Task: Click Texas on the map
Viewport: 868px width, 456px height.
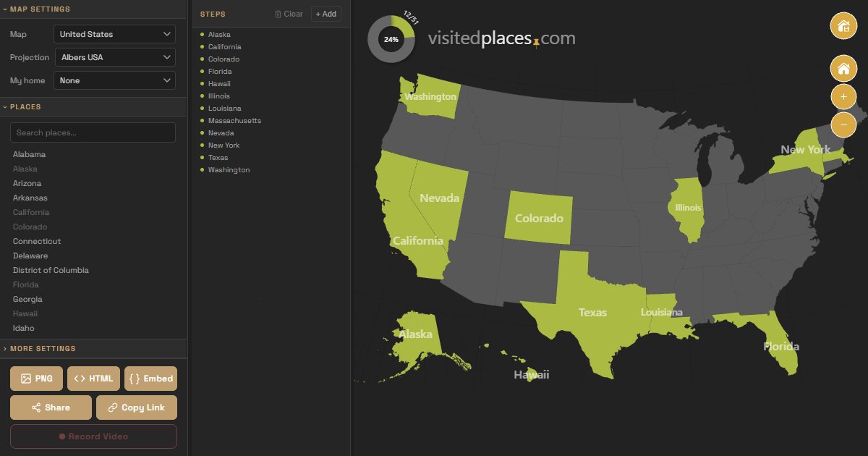Action: coord(593,313)
